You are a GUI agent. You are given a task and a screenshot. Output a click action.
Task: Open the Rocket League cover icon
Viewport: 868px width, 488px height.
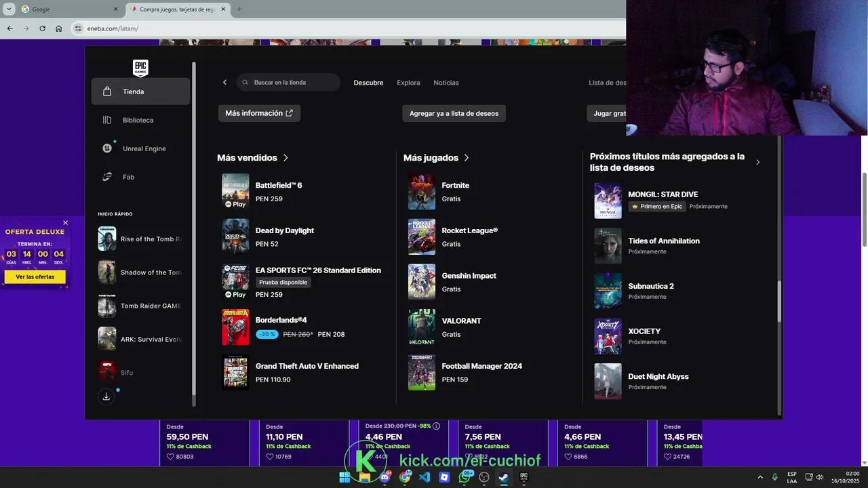tap(422, 237)
